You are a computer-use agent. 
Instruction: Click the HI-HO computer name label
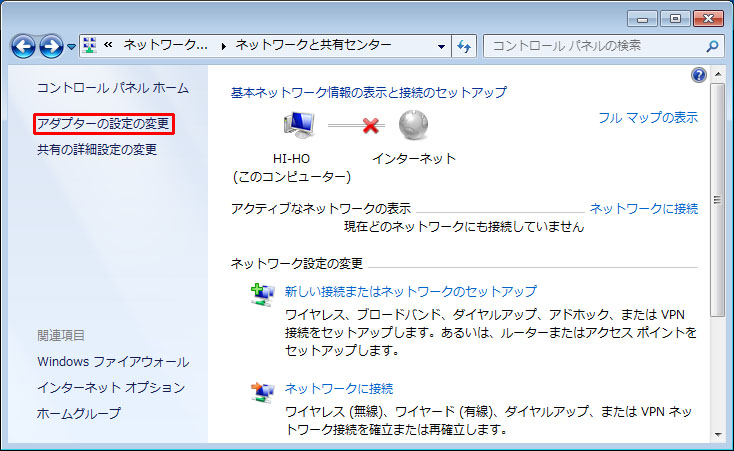tap(291, 159)
